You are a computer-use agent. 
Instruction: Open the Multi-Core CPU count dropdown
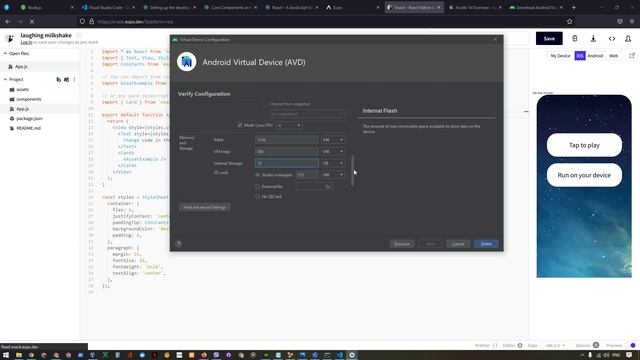[x=289, y=125]
